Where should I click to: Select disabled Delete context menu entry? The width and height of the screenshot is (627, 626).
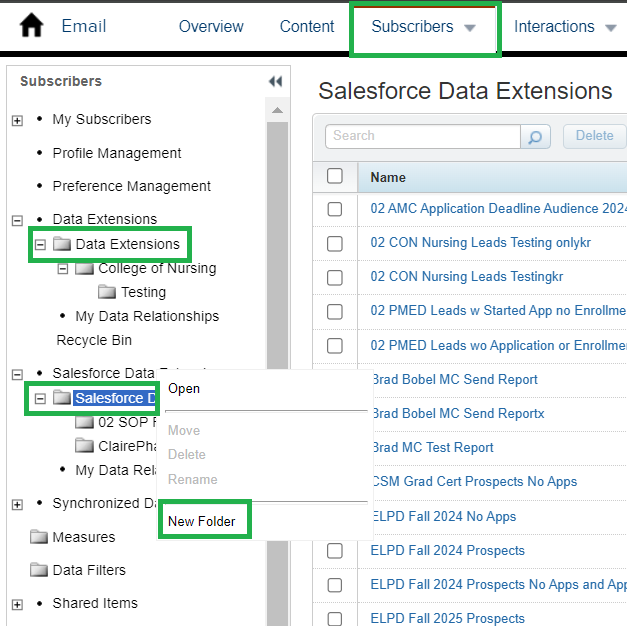click(x=187, y=454)
